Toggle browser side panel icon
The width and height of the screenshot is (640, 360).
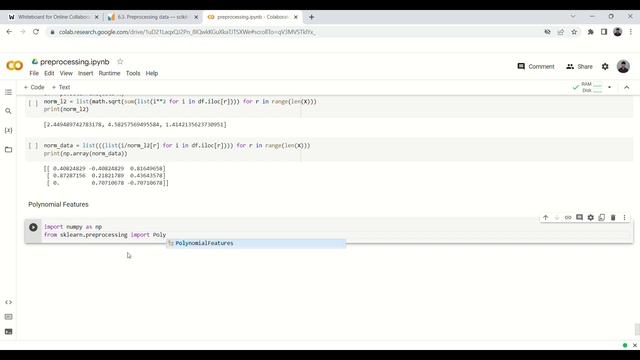(604, 32)
